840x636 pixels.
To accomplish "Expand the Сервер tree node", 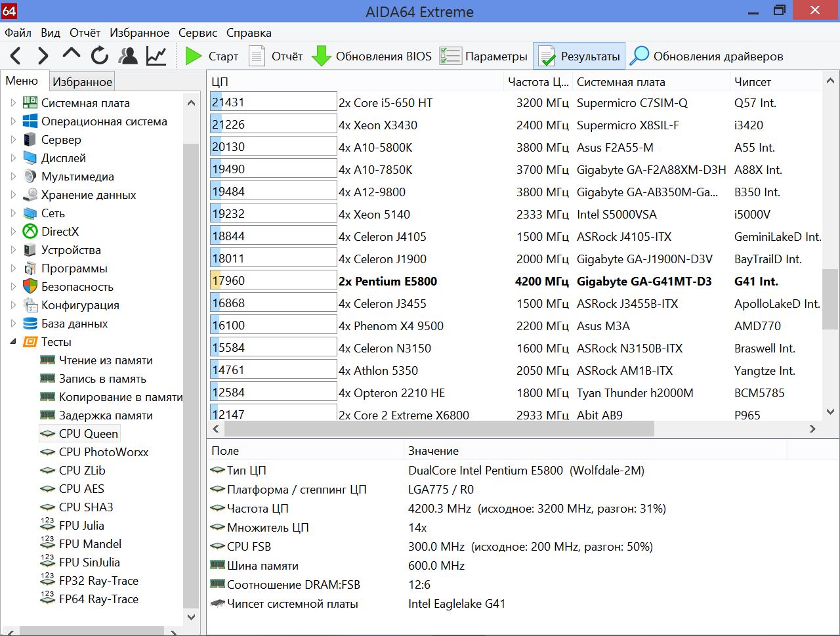I will 13,140.
